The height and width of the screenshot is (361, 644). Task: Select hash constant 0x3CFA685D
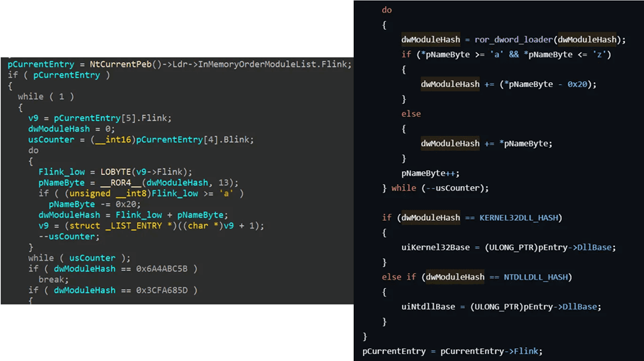pos(161,290)
